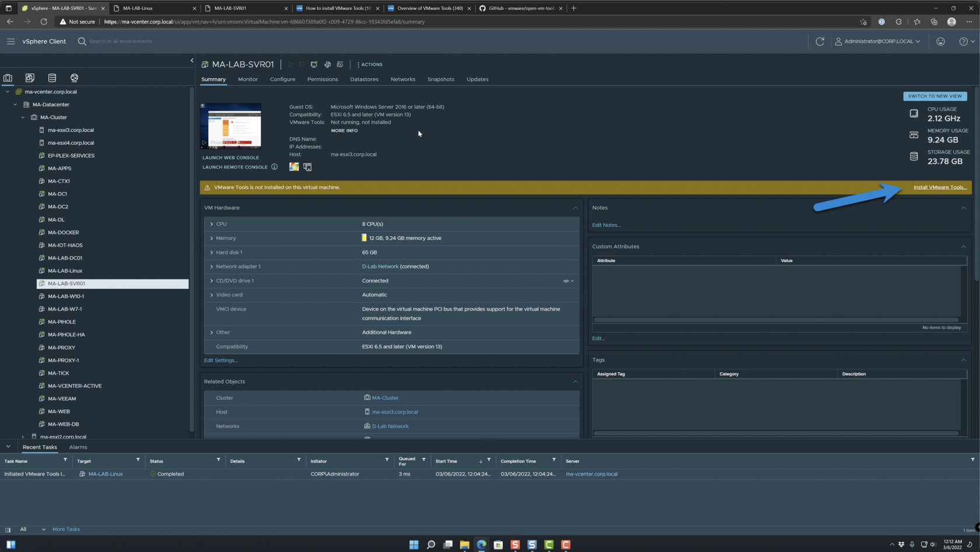This screenshot has height=552, width=980.
Task: Expand the Memory hardware row
Action: tap(211, 238)
